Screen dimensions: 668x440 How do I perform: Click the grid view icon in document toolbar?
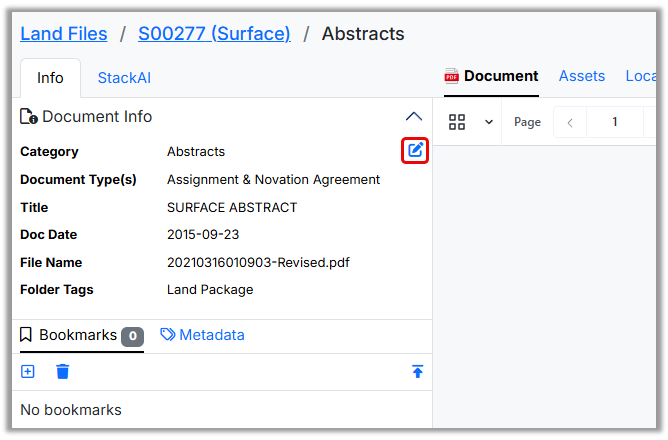[457, 122]
